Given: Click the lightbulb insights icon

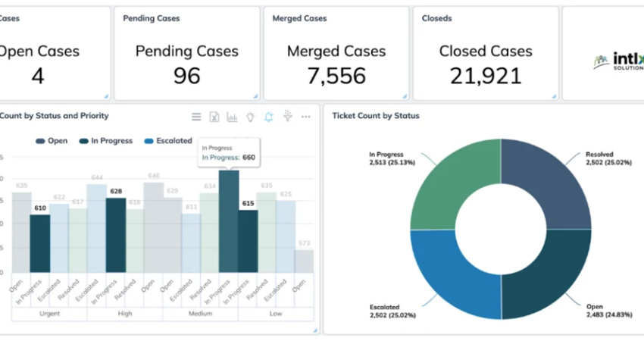Looking at the screenshot, I should tap(251, 117).
